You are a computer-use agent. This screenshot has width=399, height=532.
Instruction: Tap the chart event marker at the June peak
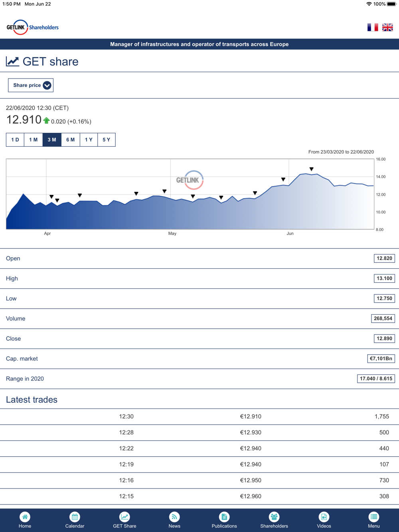(312, 169)
